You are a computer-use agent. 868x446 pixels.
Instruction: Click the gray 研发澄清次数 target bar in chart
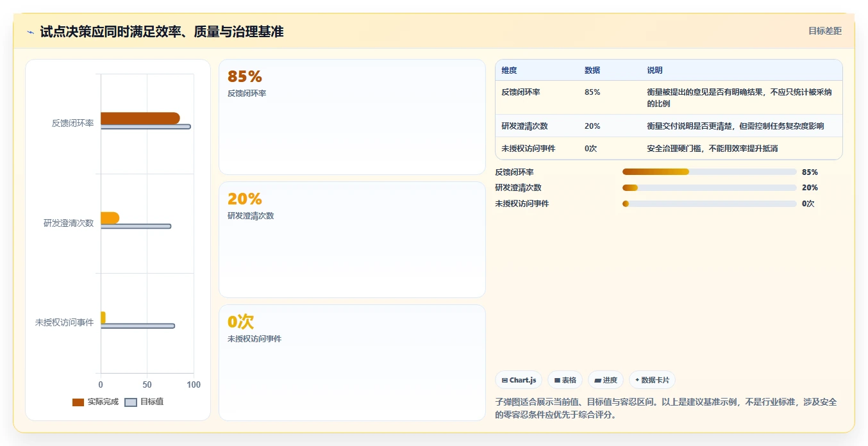[136, 226]
